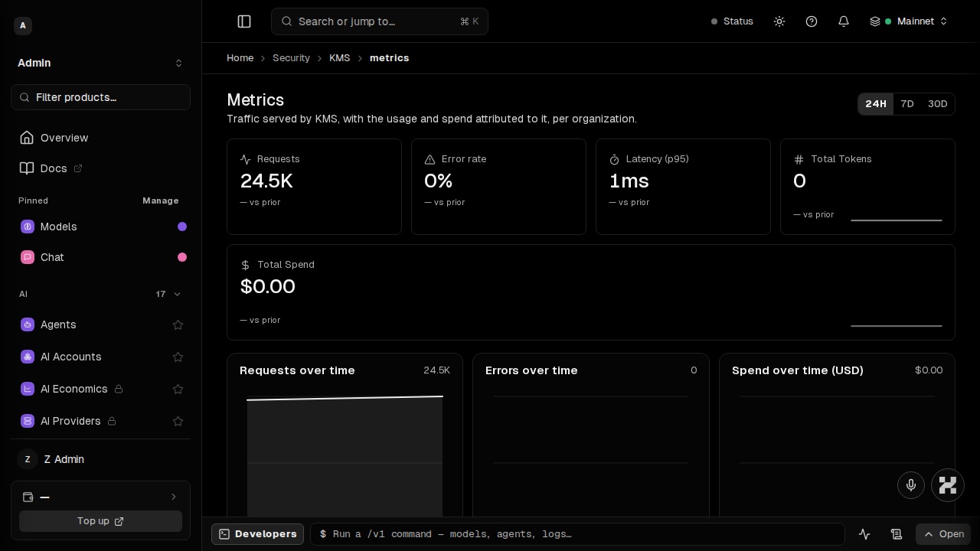This screenshot has width=980, height=551.
Task: Click Manage pinned products
Action: pos(160,201)
